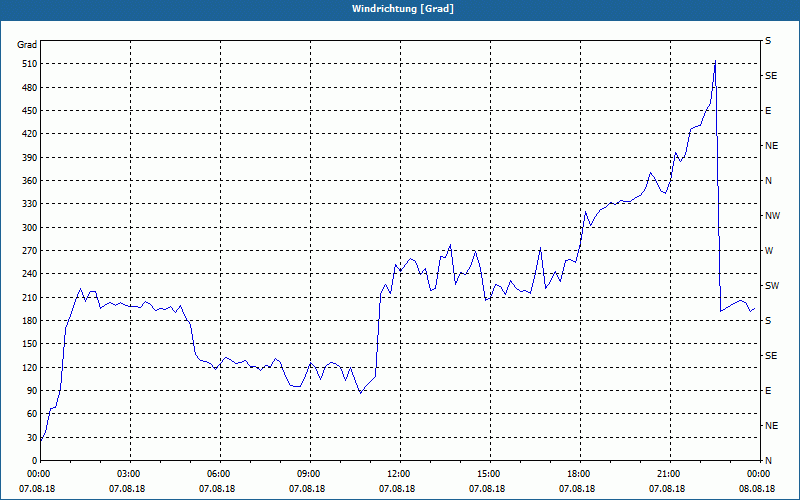Click the 'N' compass label at 0 level
Screen dimensions: 800x500
coord(768,461)
